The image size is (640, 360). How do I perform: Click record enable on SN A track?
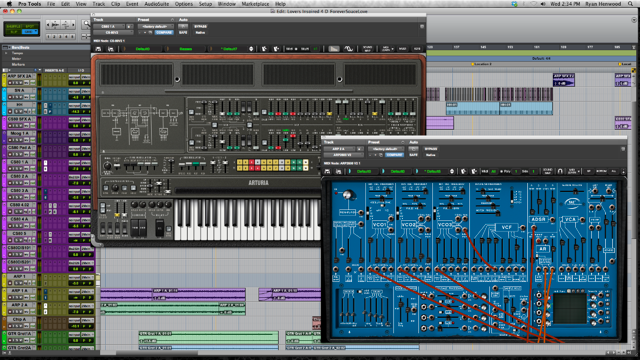pos(11,97)
